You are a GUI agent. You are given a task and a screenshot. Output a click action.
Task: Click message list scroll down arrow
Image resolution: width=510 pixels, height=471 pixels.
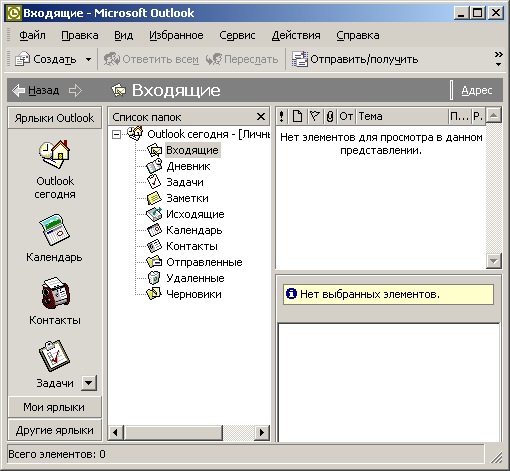(x=494, y=261)
